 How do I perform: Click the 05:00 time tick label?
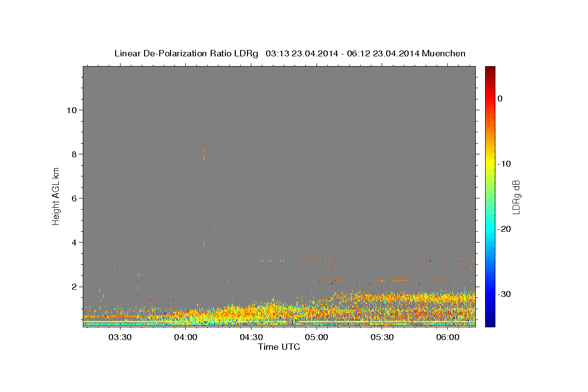point(317,338)
